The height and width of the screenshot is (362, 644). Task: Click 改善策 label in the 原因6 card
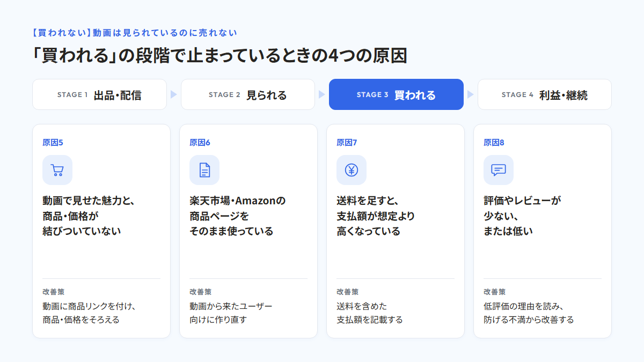[x=201, y=292]
